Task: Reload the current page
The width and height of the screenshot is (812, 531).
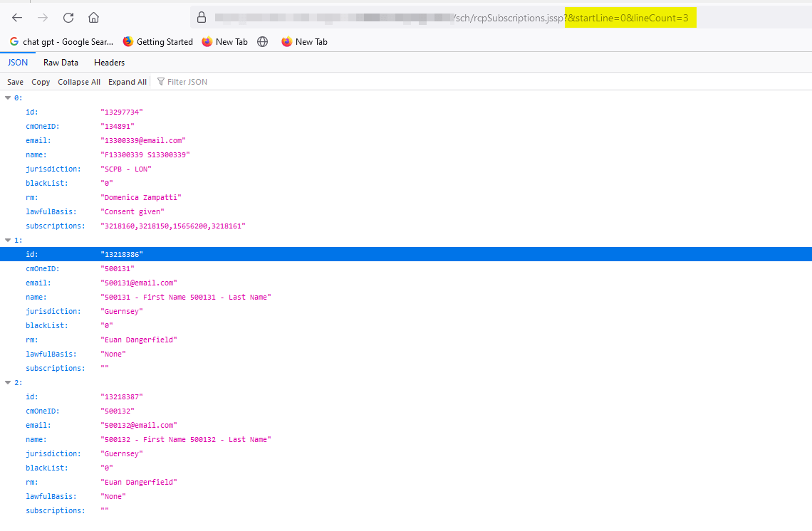Action: 67,17
